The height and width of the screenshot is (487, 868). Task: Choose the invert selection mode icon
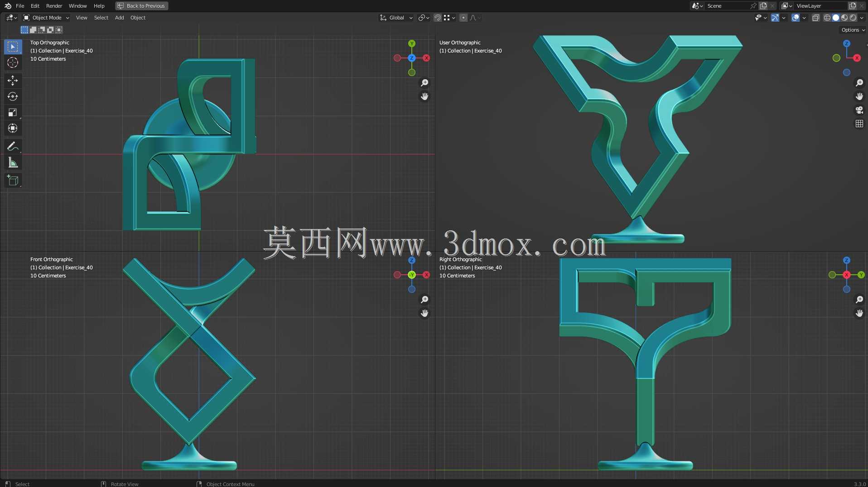50,30
